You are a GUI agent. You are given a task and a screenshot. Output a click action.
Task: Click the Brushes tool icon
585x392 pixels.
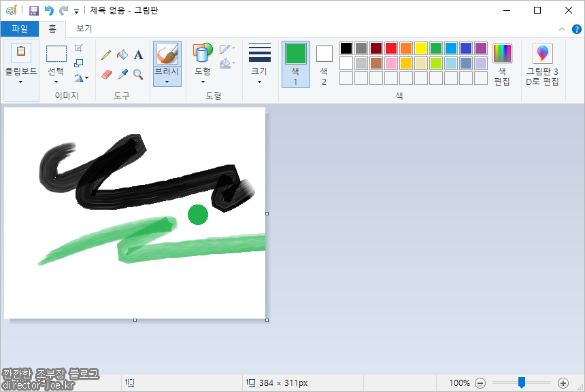(x=167, y=54)
